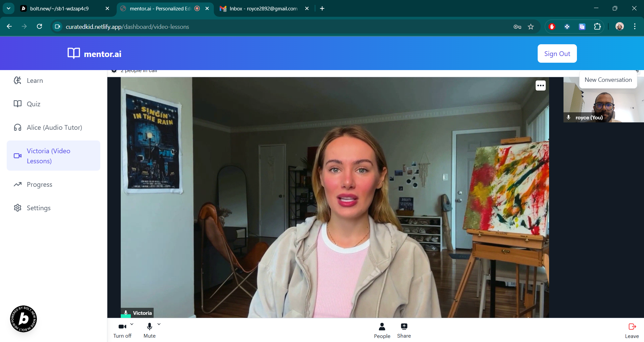The image size is (644, 342).
Task: Click the mentor.ai book logo
Action: click(74, 53)
